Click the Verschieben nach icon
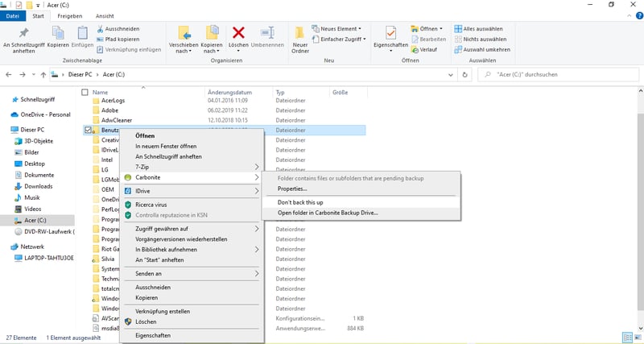This screenshot has width=644, height=344. [184, 34]
